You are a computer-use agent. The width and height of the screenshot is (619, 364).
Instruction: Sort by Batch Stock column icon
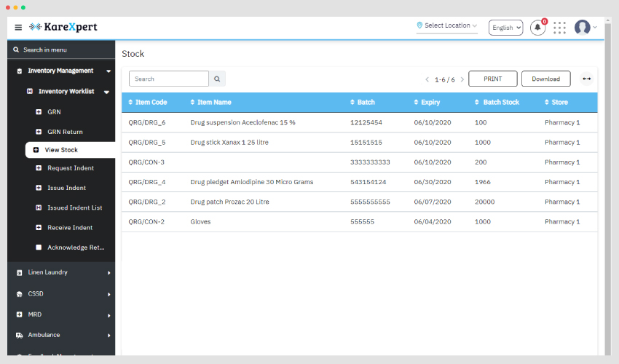point(477,102)
